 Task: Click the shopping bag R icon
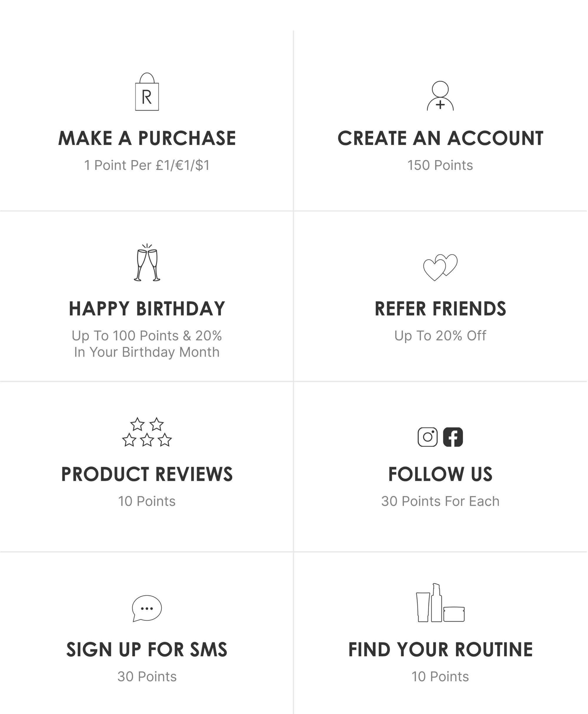point(147,91)
